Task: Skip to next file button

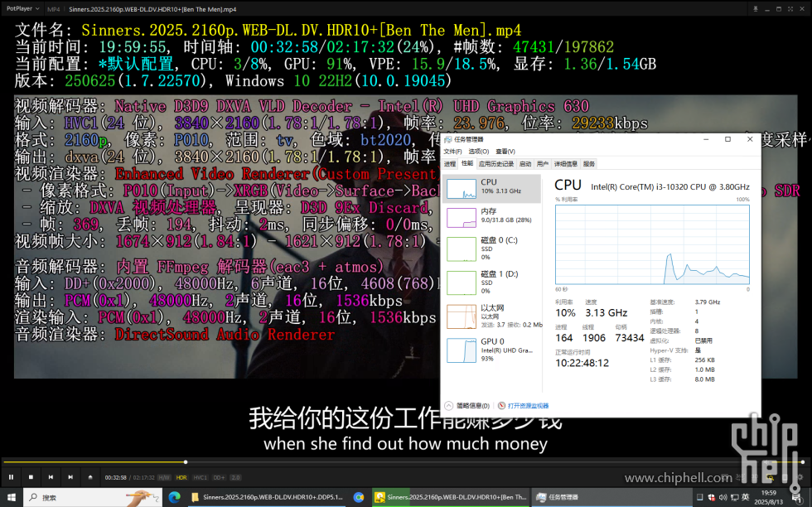Action: [70, 477]
